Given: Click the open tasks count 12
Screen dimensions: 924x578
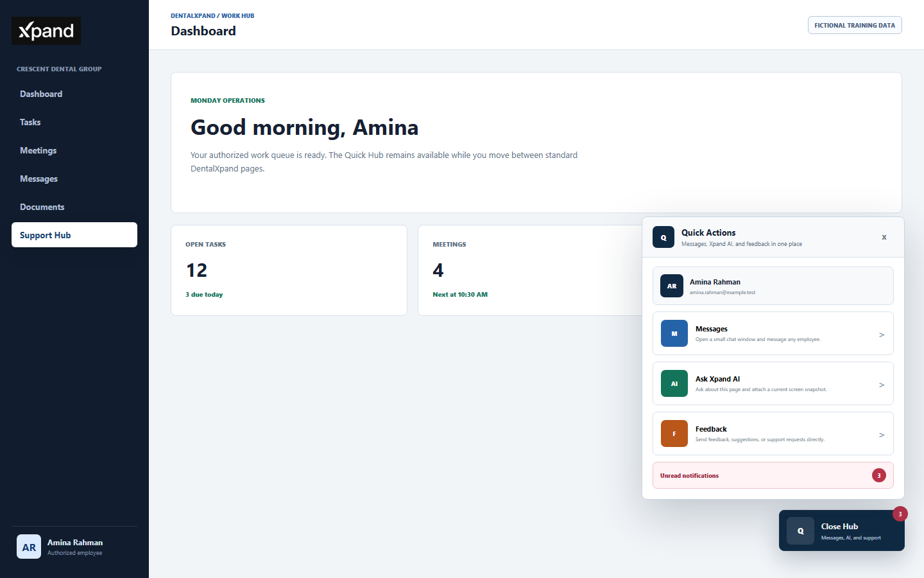Looking at the screenshot, I should (x=196, y=270).
